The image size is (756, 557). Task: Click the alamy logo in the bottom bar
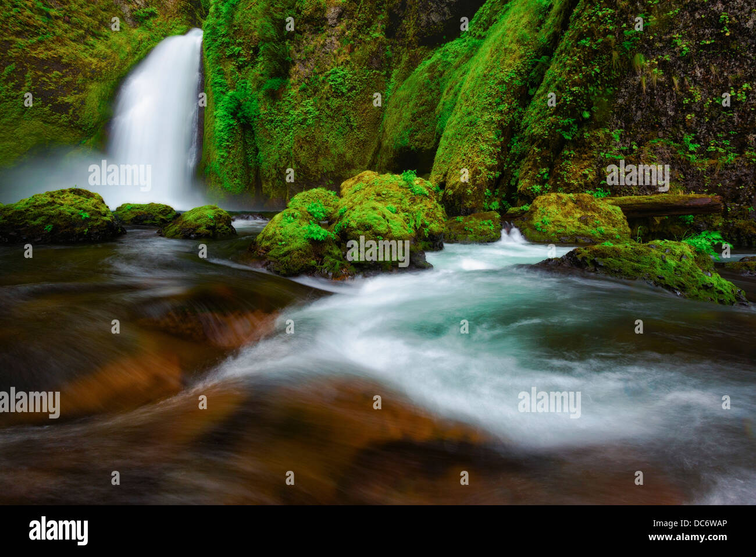(59, 530)
